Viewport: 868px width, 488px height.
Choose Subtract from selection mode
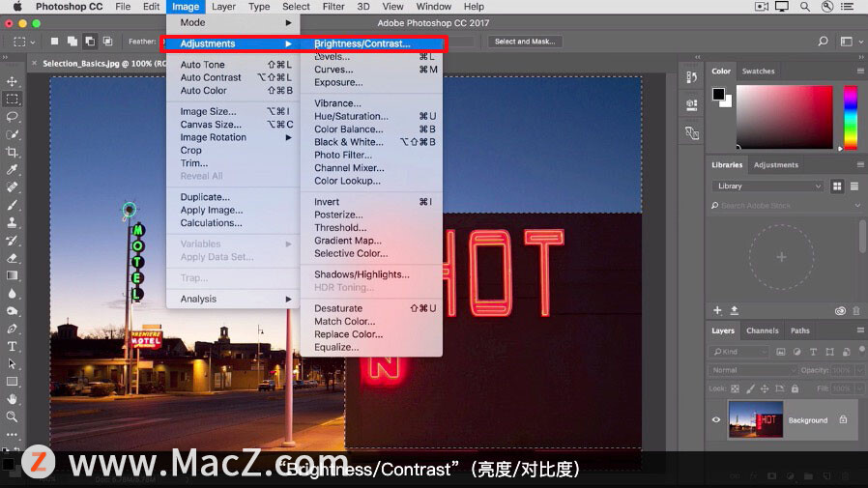point(90,42)
